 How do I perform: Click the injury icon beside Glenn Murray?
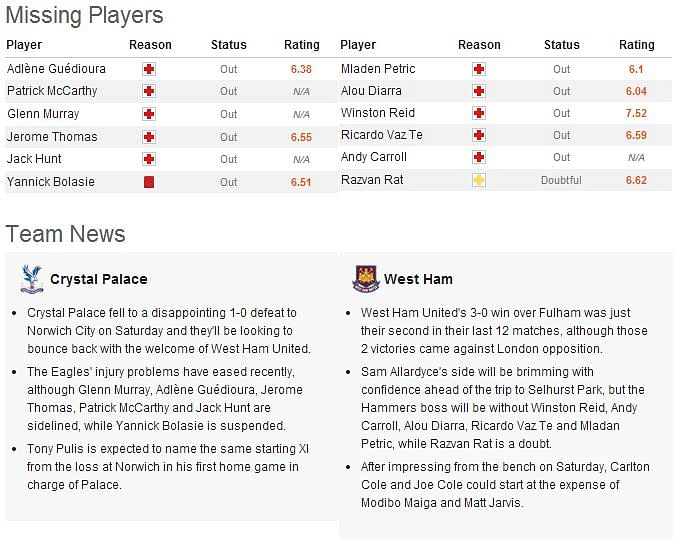pos(149,114)
